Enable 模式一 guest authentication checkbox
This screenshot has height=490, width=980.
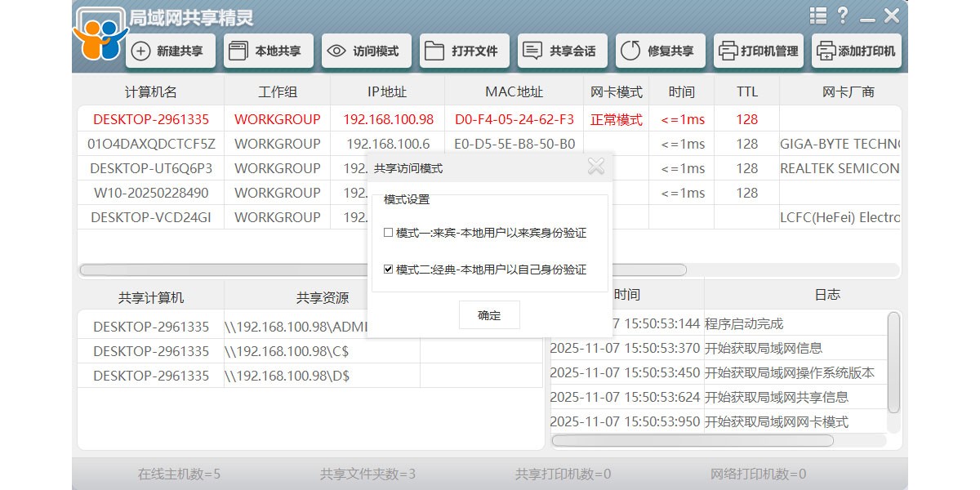click(389, 233)
